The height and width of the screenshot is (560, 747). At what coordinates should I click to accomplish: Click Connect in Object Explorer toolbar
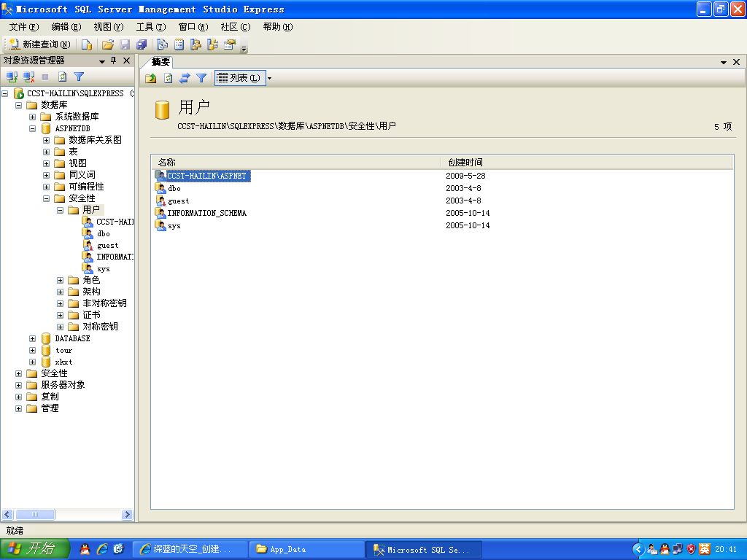[12, 77]
